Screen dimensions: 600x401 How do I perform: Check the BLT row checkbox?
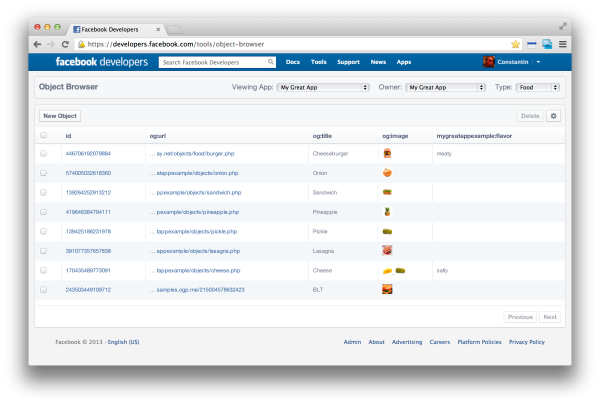(x=44, y=290)
